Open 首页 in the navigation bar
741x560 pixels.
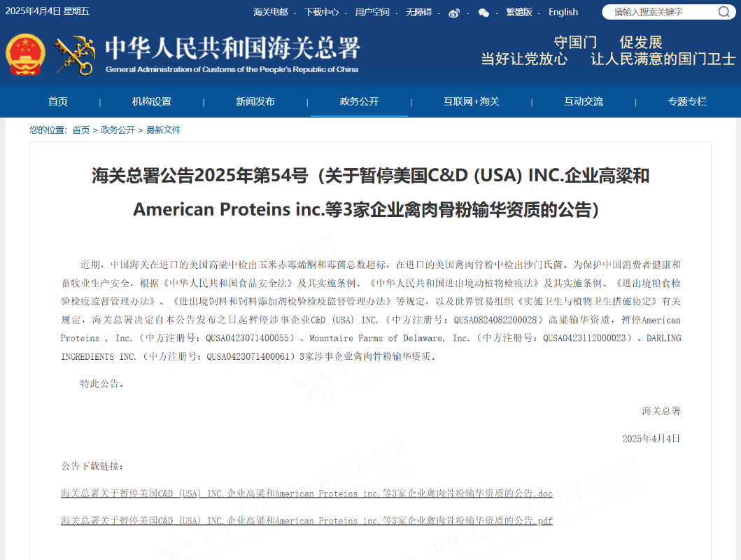coord(58,101)
